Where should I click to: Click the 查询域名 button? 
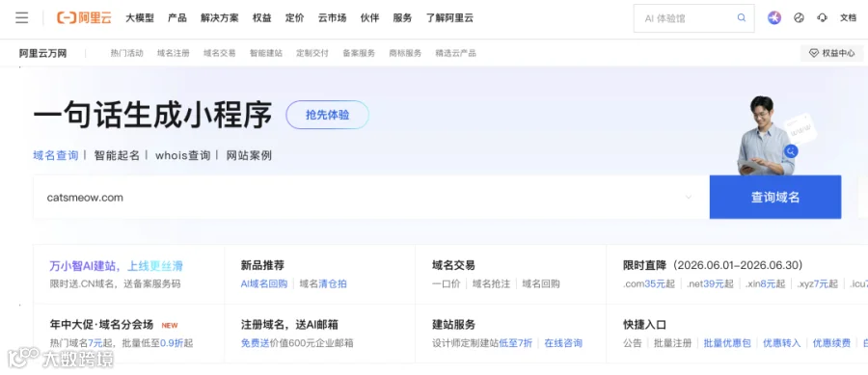(x=775, y=198)
